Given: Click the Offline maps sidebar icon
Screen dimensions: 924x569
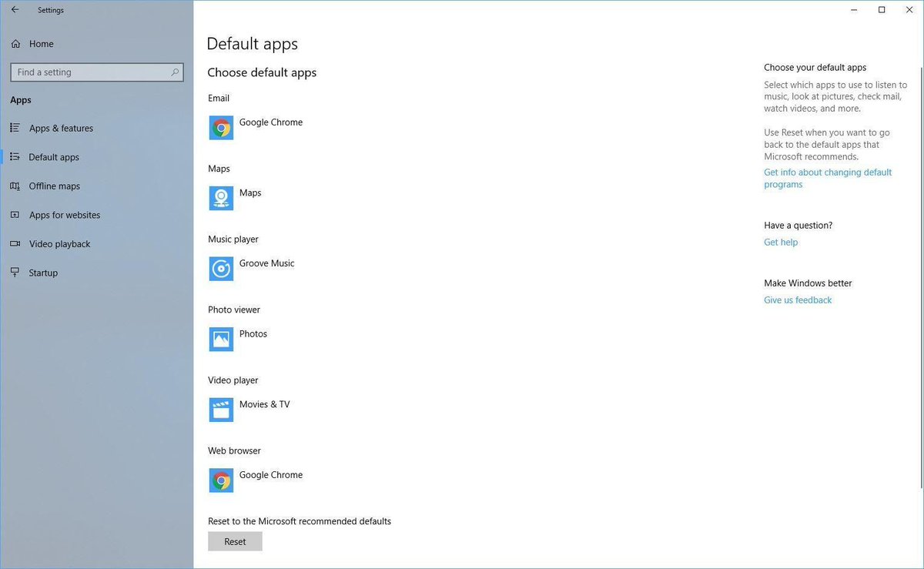Looking at the screenshot, I should (15, 186).
